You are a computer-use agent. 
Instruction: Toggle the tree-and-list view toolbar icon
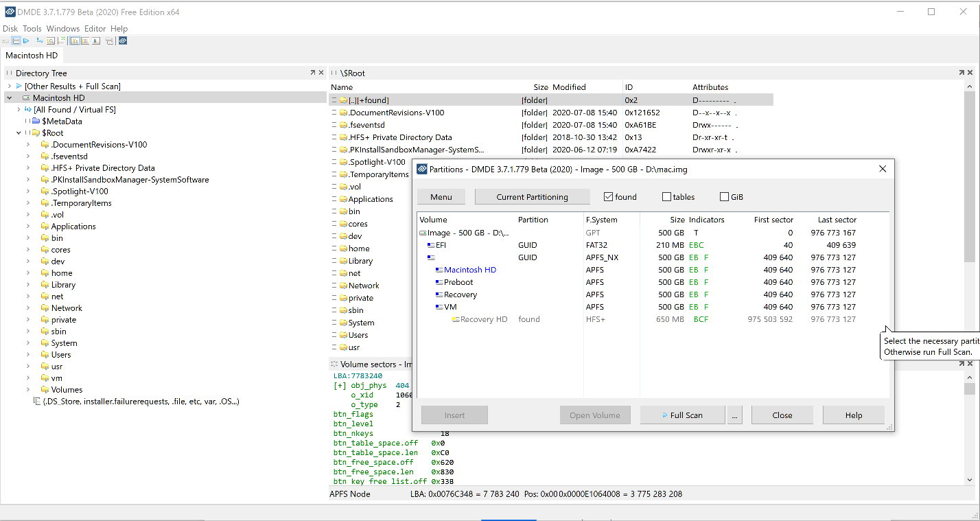[x=75, y=41]
